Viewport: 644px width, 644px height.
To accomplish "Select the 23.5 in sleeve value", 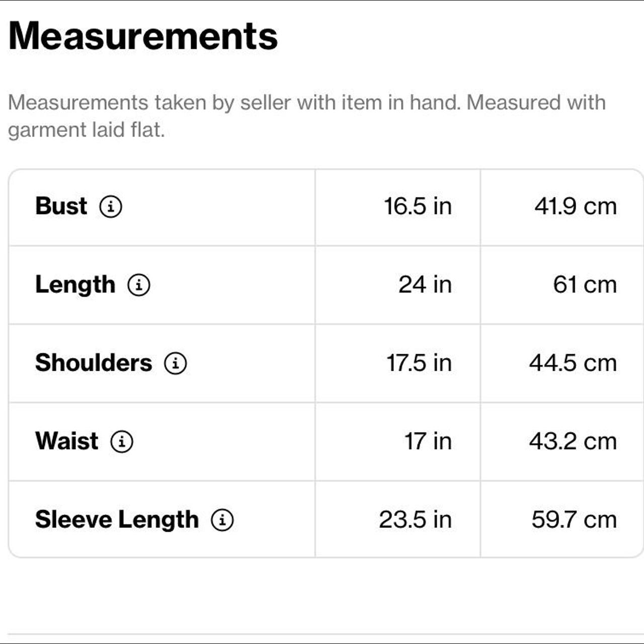I will tap(416, 520).
